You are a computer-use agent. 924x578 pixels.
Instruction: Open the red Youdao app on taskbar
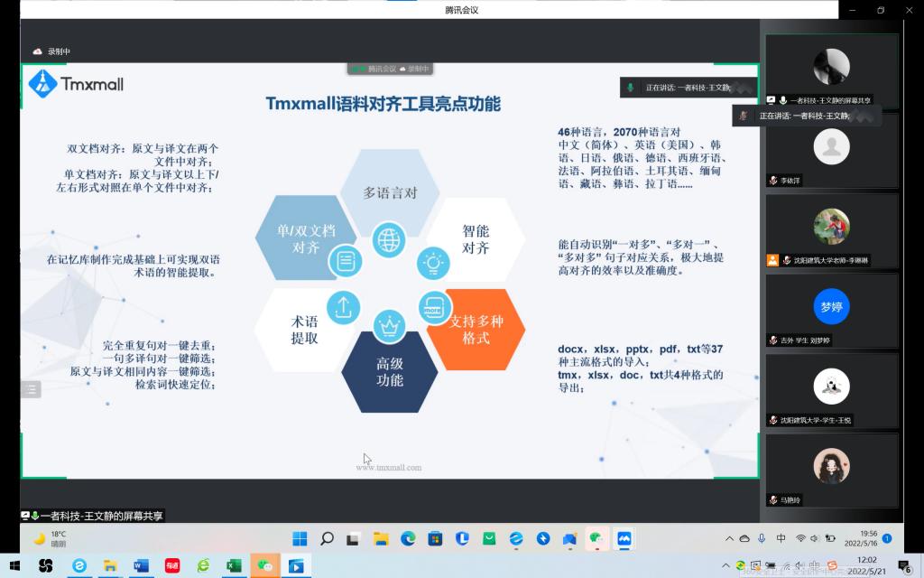[x=172, y=566]
